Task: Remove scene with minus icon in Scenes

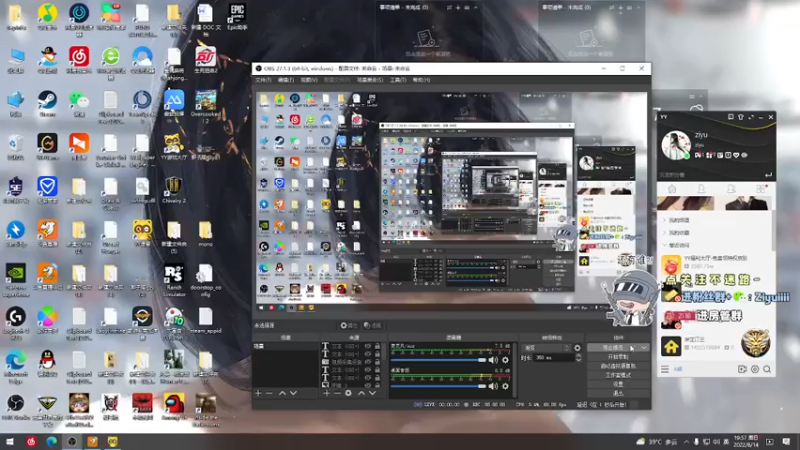Action: point(269,393)
